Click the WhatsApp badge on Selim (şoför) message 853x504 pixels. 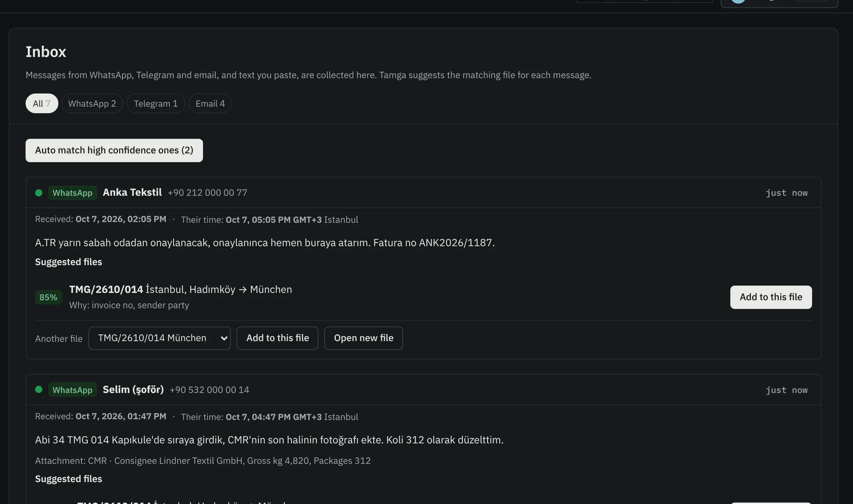(72, 390)
